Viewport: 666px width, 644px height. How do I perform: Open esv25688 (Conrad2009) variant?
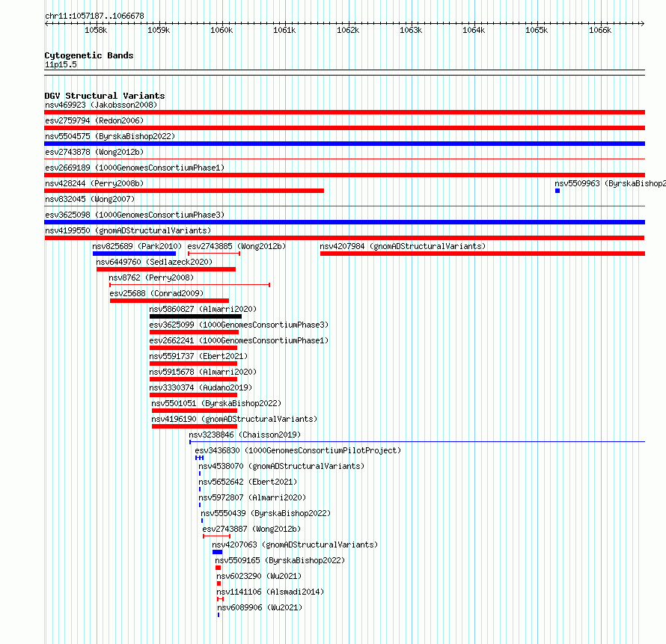pyautogui.click(x=156, y=293)
